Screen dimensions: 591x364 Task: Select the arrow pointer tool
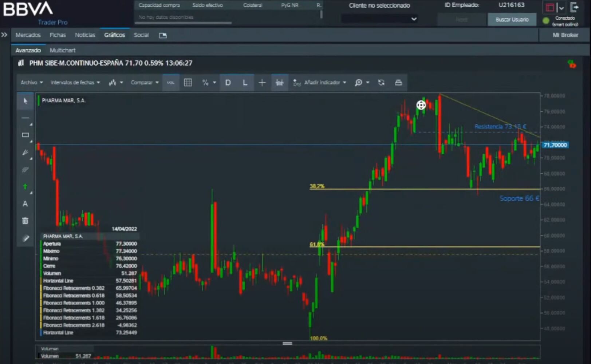tap(25, 101)
